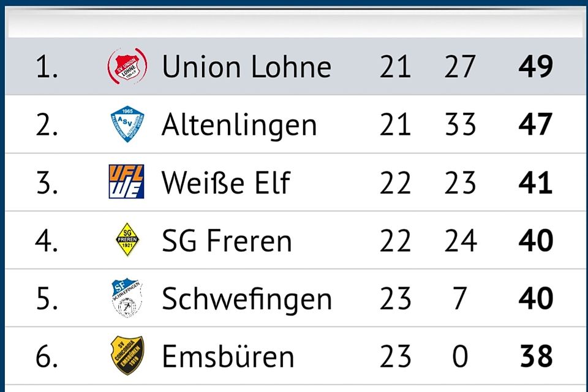Open the Union Lohne team name
The height and width of the screenshot is (392, 588).
coord(246,67)
